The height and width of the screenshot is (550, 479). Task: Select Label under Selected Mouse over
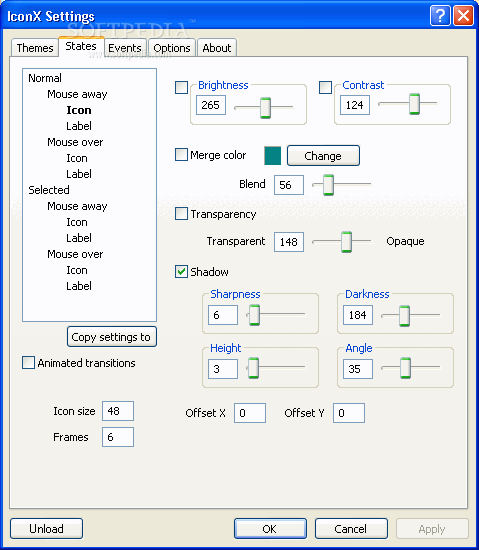coord(79,286)
